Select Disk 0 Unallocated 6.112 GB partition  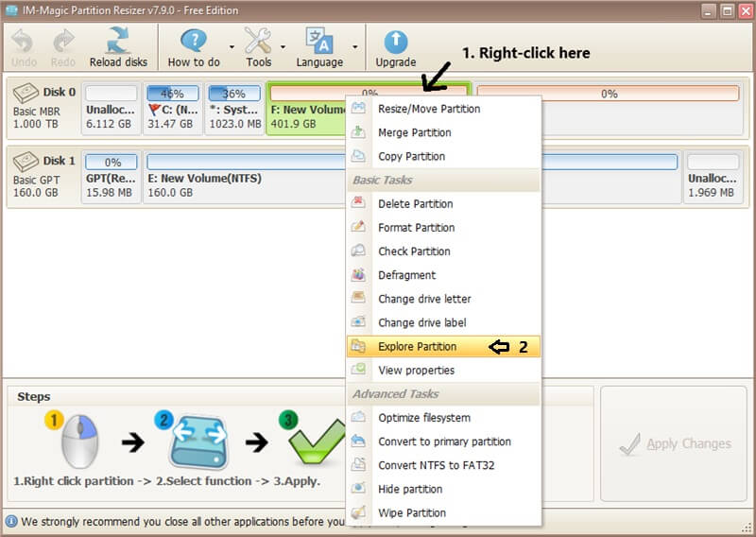[111, 109]
